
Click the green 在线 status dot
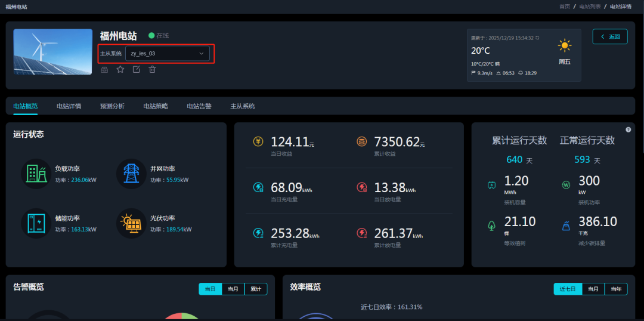click(x=151, y=36)
